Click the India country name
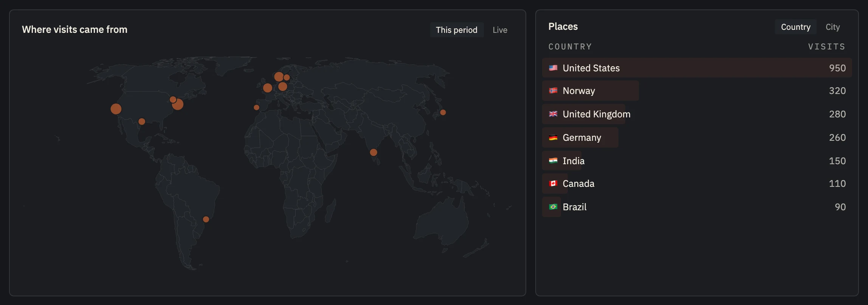868x305 pixels. (573, 161)
